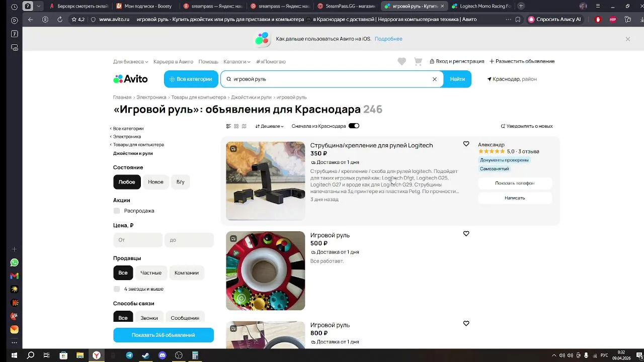Open the ABP extension icon

coord(613,19)
